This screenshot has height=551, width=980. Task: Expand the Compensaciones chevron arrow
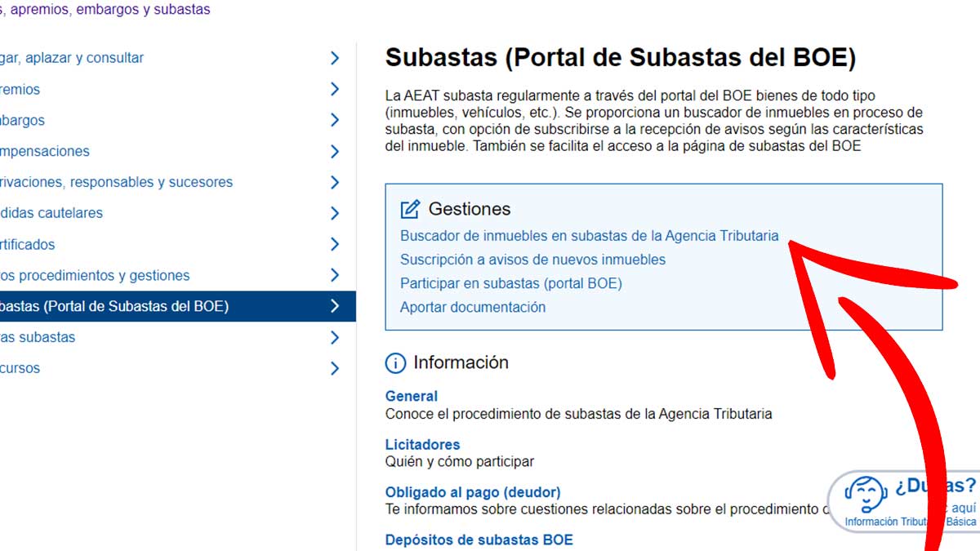pyautogui.click(x=334, y=151)
